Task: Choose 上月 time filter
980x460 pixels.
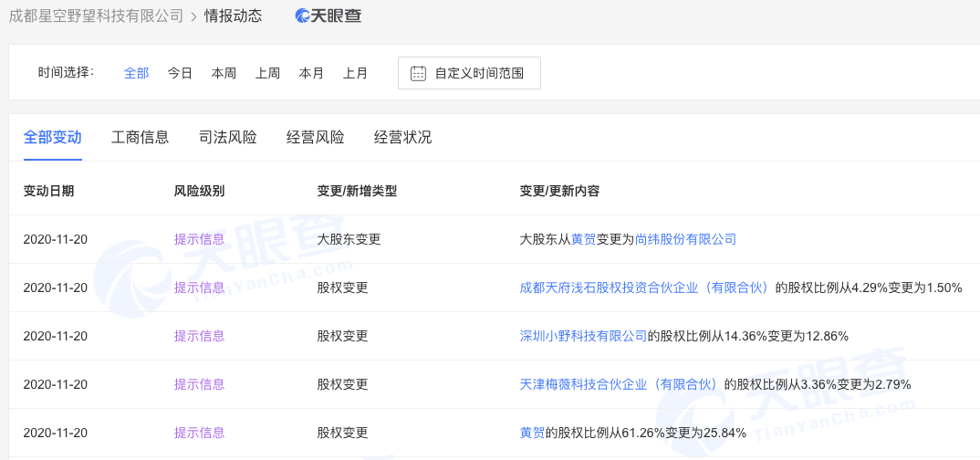Action: (355, 74)
